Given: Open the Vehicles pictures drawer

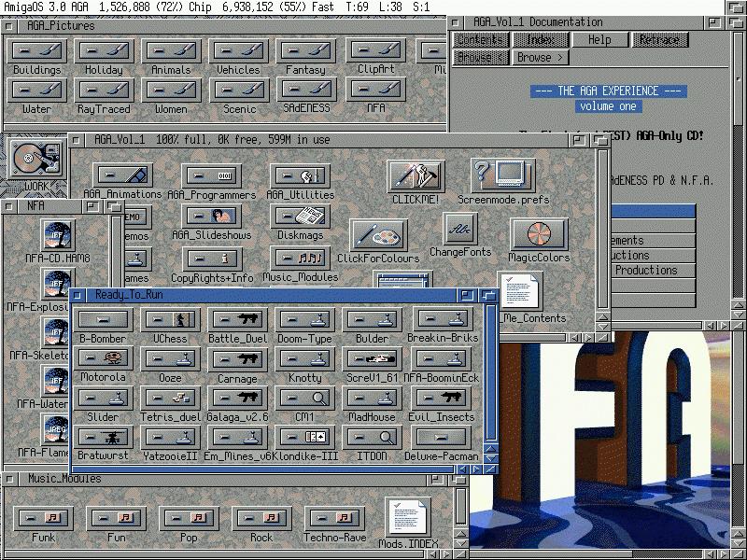Looking at the screenshot, I should [x=238, y=51].
